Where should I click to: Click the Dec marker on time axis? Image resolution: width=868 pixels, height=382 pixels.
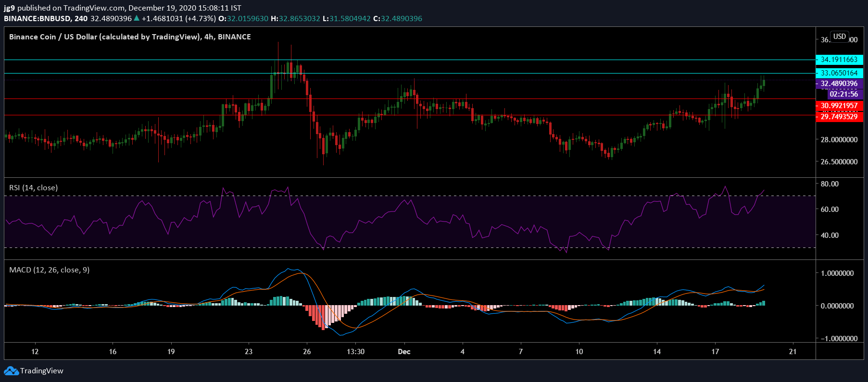pos(404,352)
